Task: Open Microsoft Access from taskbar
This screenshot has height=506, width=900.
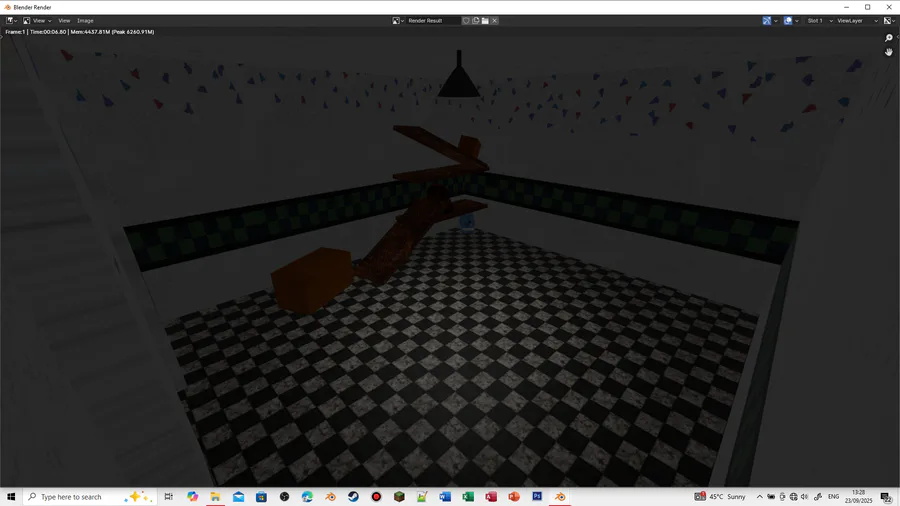Action: [491, 497]
